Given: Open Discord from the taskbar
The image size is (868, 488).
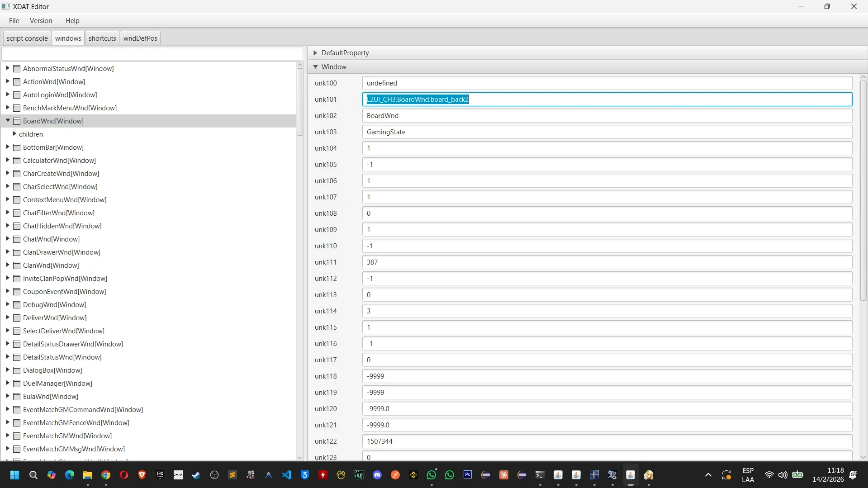Looking at the screenshot, I should pos(377,475).
